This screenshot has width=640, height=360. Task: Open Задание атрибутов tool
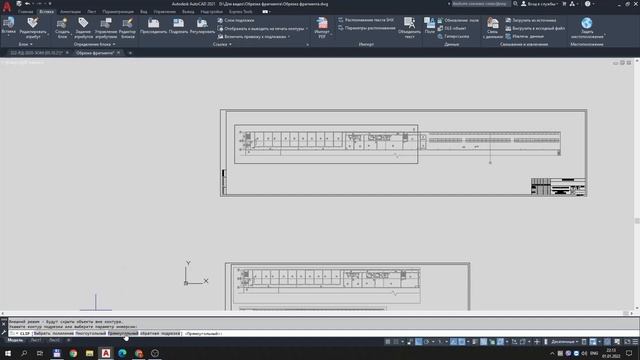(x=83, y=28)
